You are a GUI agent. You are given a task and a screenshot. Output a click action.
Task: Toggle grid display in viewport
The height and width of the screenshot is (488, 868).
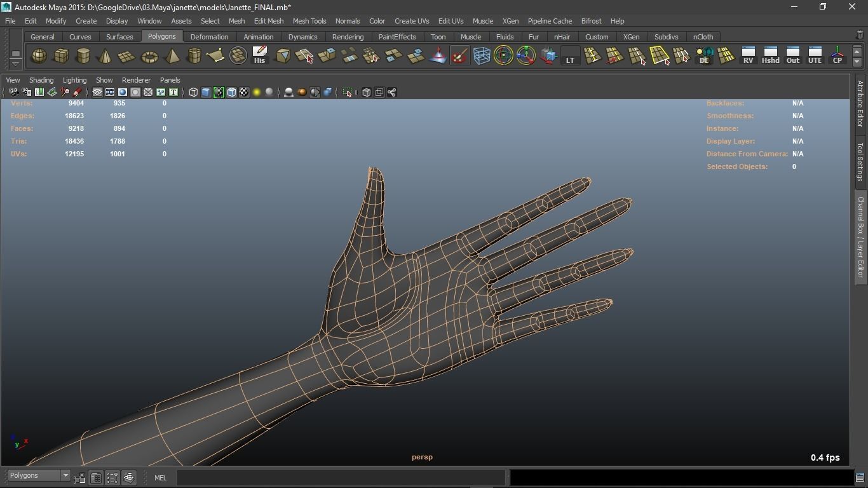pos(97,93)
